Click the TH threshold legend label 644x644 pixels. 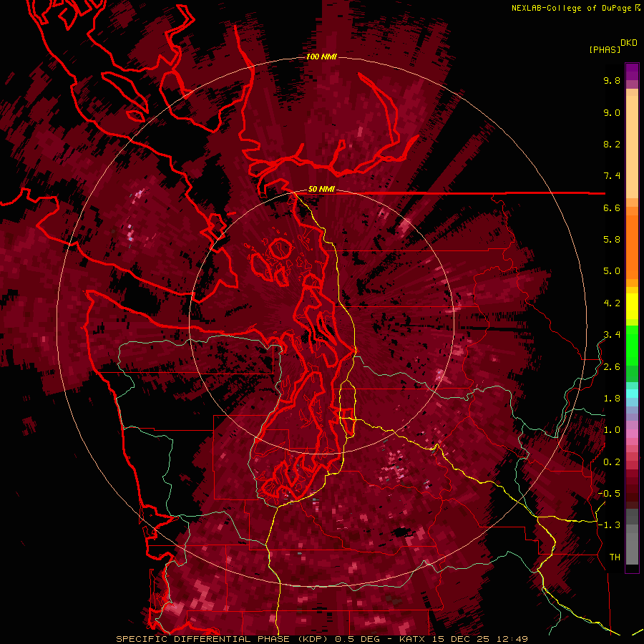[x=615, y=557]
